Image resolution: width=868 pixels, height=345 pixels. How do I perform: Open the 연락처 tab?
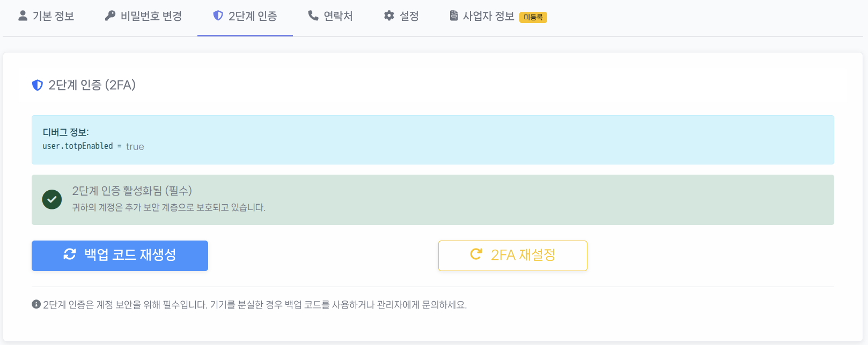click(329, 16)
